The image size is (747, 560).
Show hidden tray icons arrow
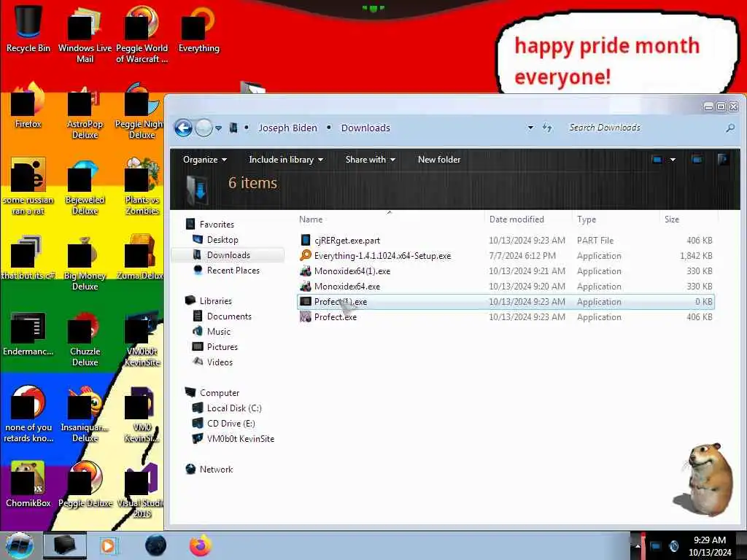[638, 546]
